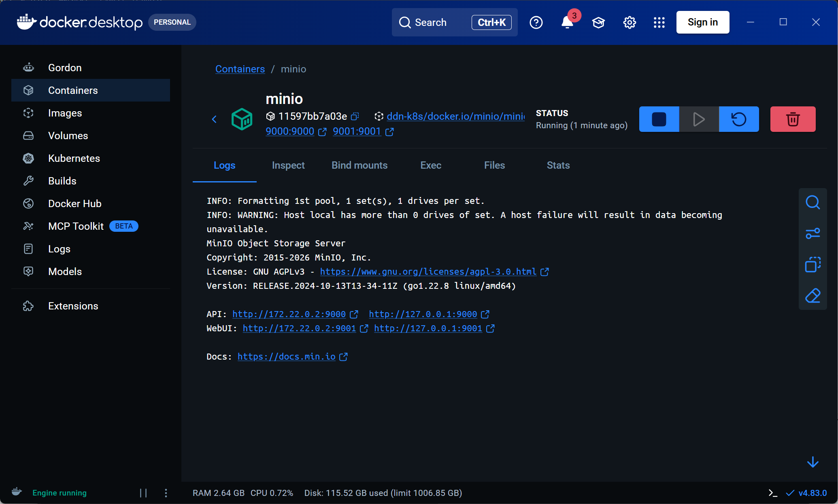Open Builds in the sidebar
Image resolution: width=838 pixels, height=504 pixels.
coord(91,181)
